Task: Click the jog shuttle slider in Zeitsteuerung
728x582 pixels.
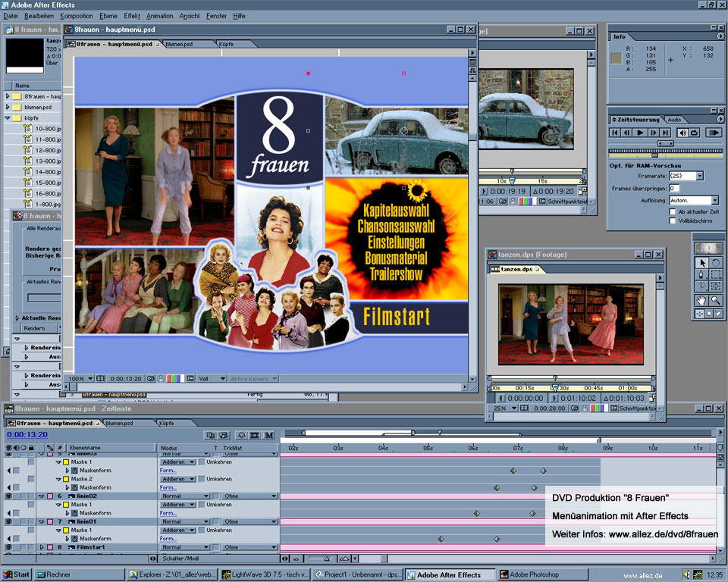Action: click(665, 143)
